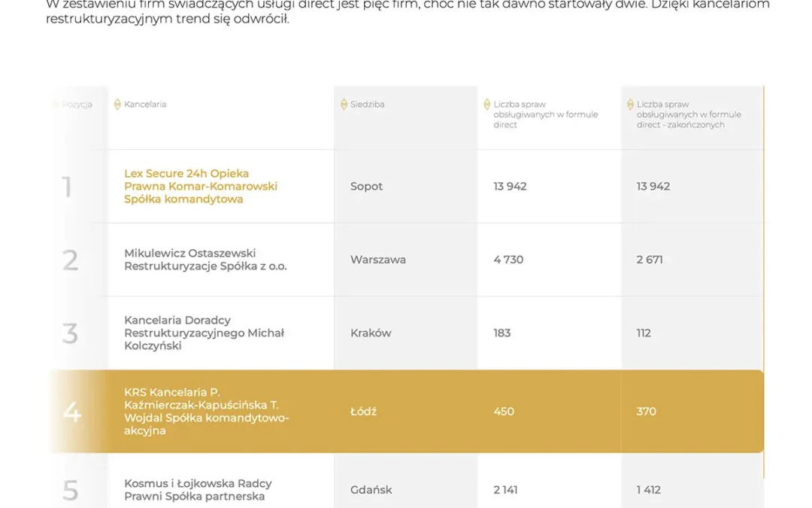Click the sort icon beside Siedziba header
Screen dimensions: 812x508
[x=344, y=104]
